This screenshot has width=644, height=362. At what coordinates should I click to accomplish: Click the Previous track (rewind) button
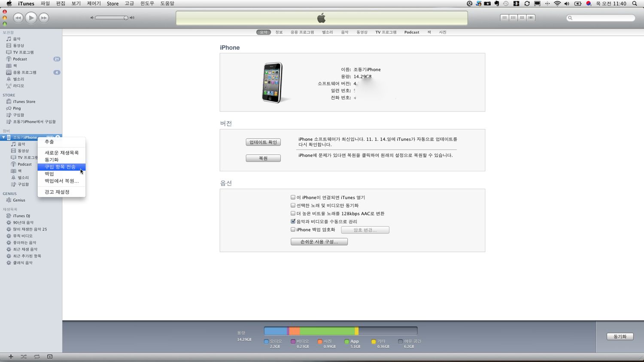[18, 18]
